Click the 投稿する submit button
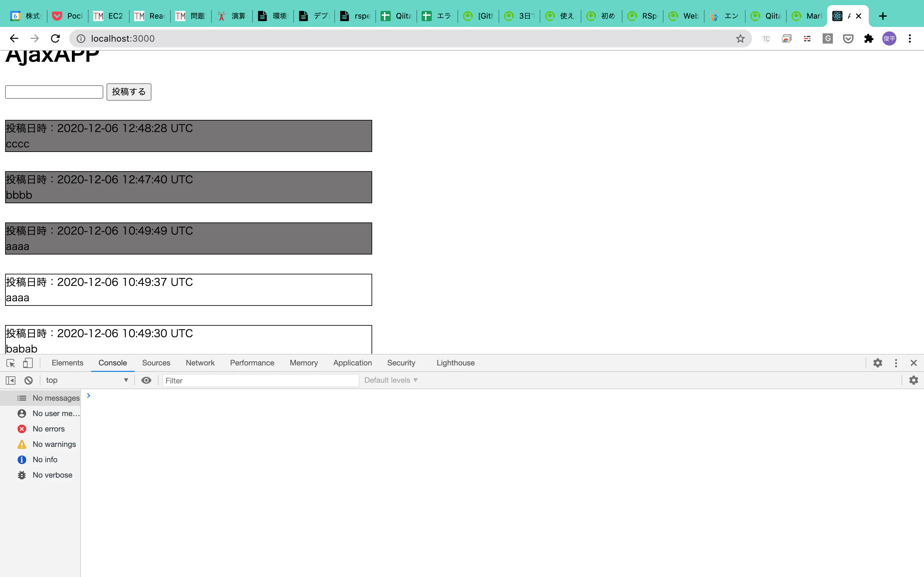Image resolution: width=924 pixels, height=577 pixels. (x=129, y=92)
